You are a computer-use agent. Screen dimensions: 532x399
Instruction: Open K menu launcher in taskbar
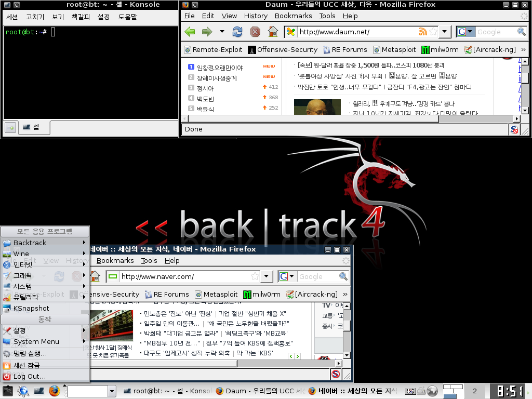7,391
